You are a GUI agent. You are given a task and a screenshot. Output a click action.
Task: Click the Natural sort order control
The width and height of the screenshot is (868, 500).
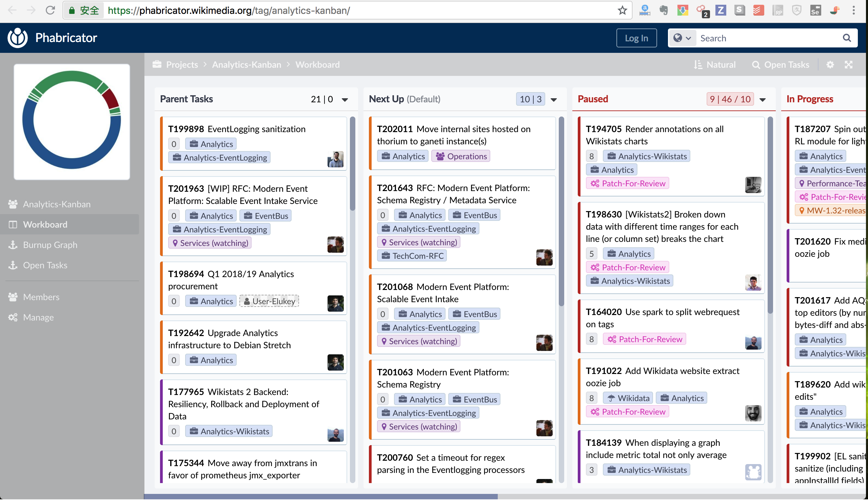click(x=715, y=65)
